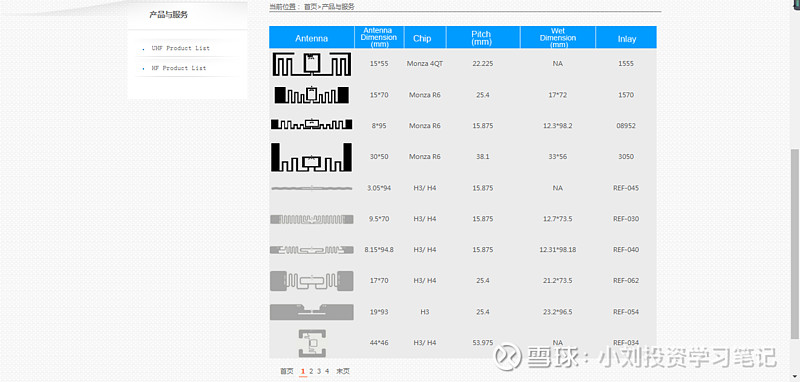This screenshot has height=382, width=800.
Task: Go to page 3 in pagination
Action: [319, 371]
